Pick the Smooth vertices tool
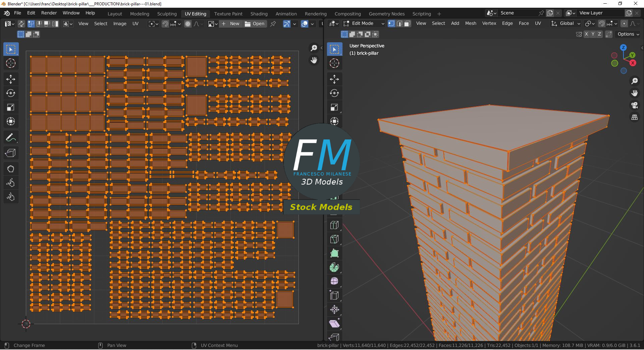This screenshot has width=644, height=350. click(334, 281)
